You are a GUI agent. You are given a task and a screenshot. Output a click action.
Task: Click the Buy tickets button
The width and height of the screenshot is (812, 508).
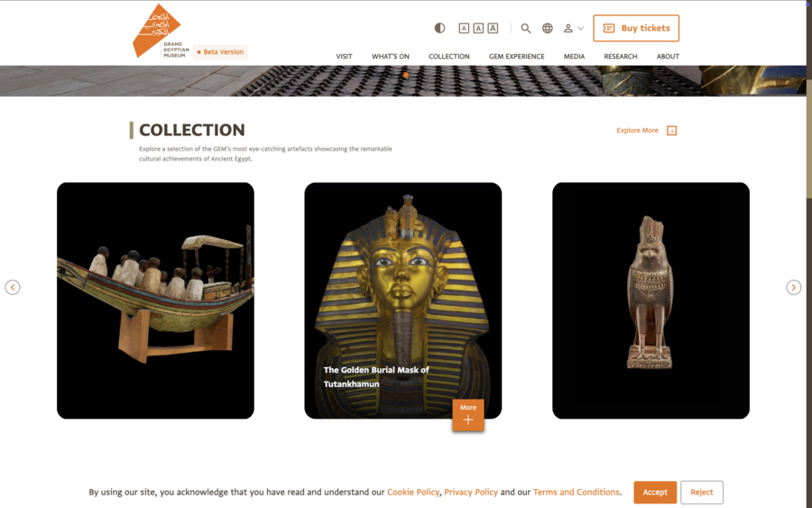click(636, 28)
